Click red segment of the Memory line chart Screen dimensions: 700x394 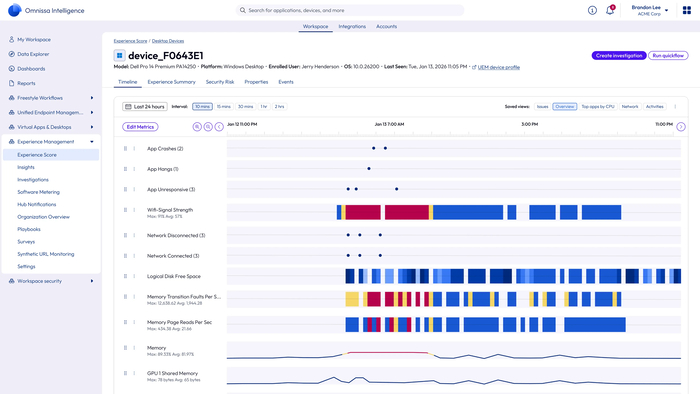click(388, 353)
